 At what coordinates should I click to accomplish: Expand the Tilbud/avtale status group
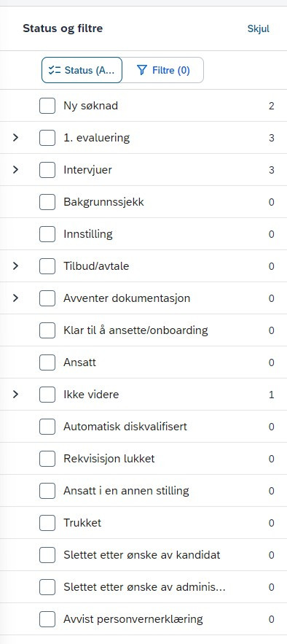[x=15, y=266]
